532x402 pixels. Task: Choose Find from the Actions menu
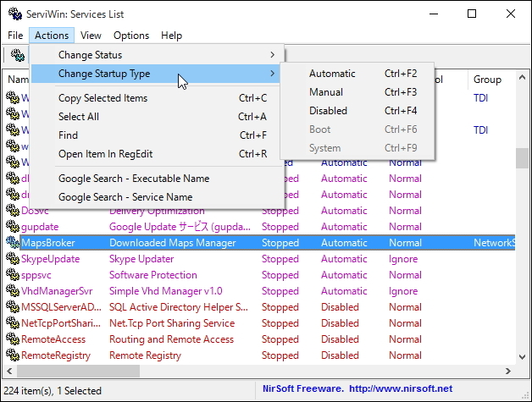[157, 135]
